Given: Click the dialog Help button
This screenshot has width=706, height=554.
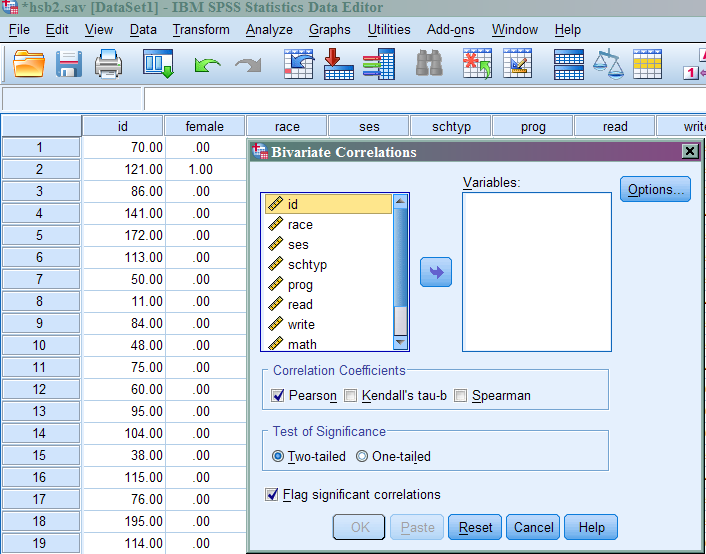Looking at the screenshot, I should click(x=591, y=527).
